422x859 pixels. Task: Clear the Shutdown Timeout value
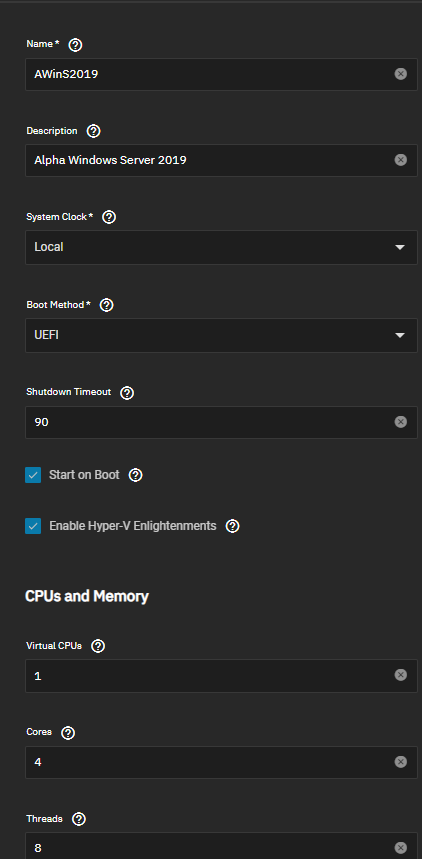tap(401, 422)
